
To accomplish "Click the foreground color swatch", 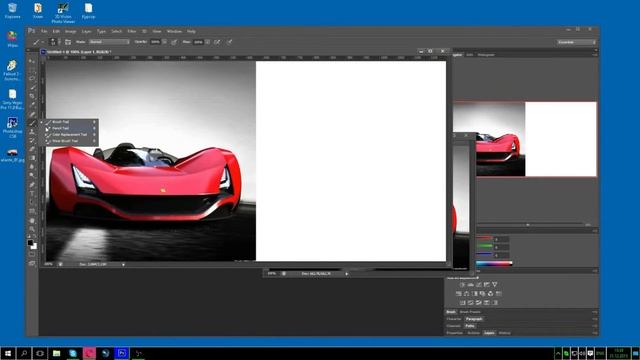I will [x=30, y=243].
